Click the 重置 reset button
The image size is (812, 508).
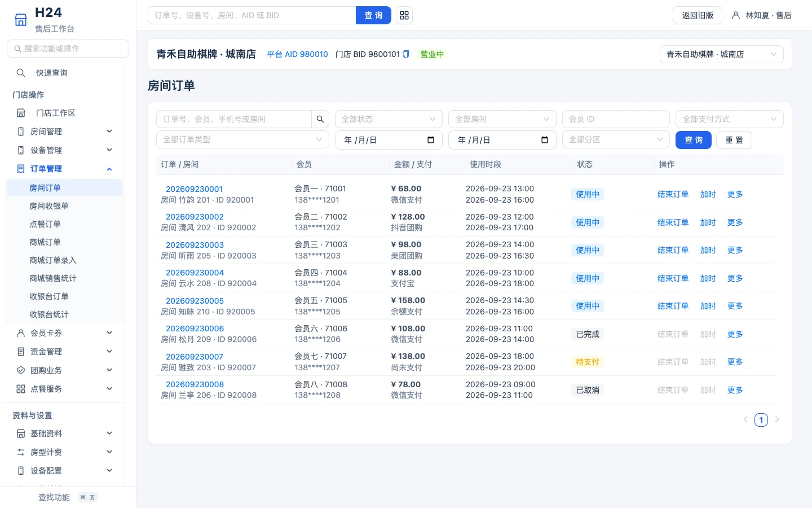(734, 140)
